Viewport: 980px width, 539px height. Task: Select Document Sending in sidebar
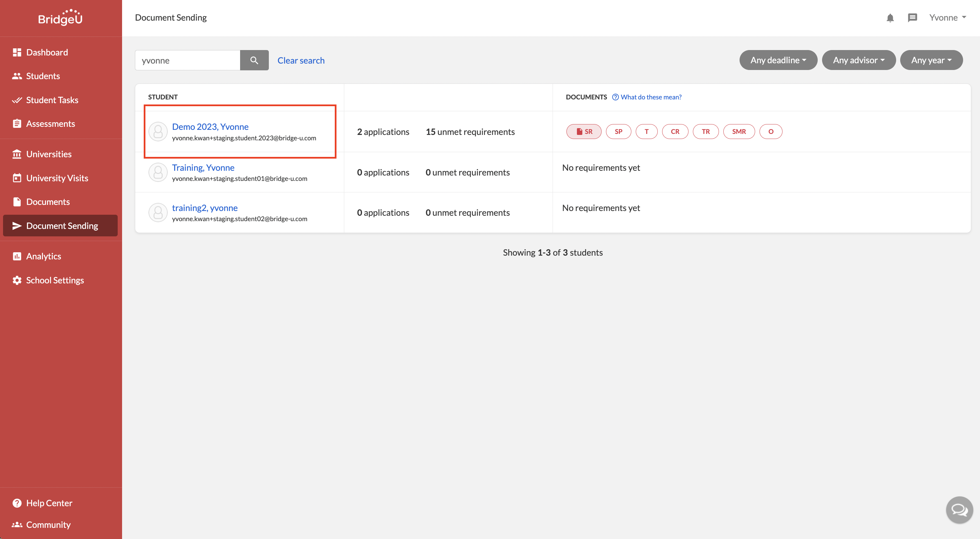(60, 226)
